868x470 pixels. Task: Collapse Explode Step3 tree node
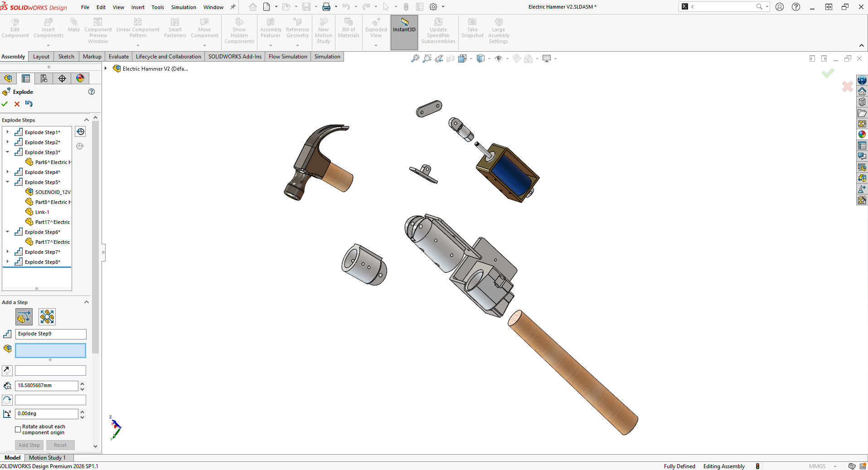point(8,152)
